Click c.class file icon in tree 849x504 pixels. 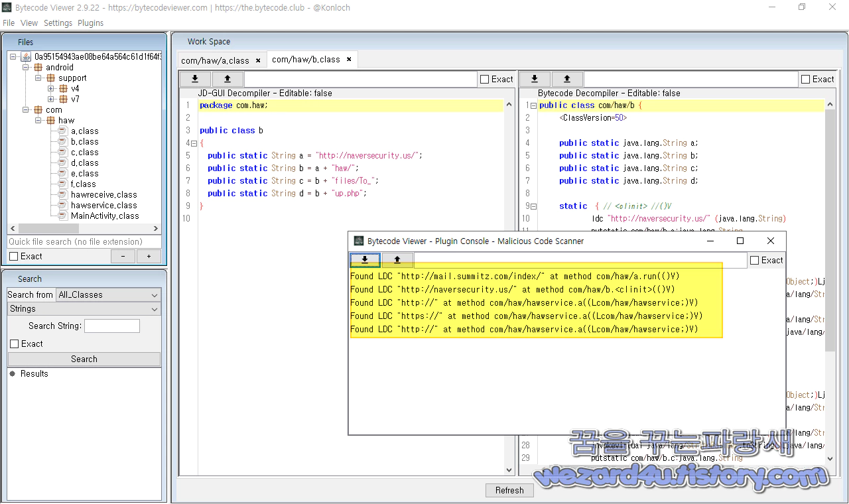tap(63, 153)
